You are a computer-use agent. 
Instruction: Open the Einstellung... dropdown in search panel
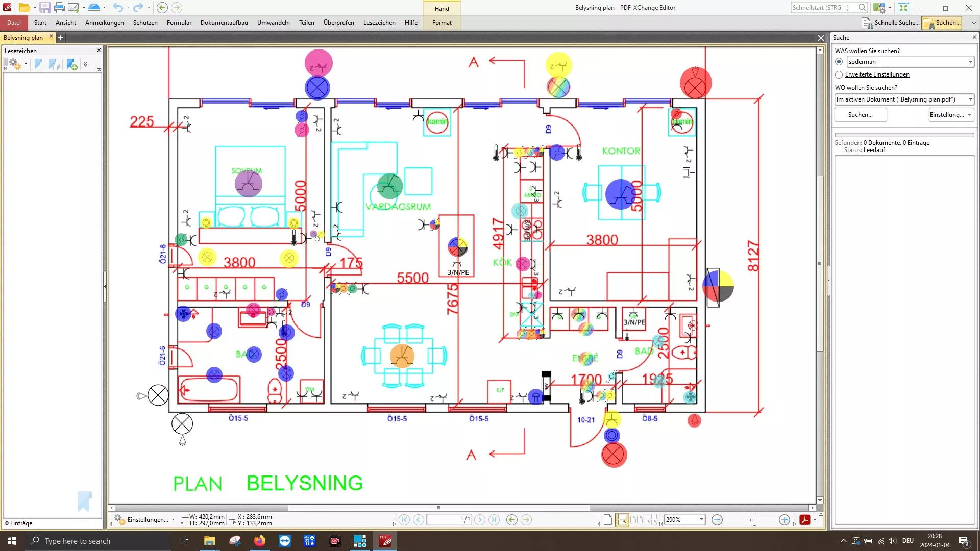(x=951, y=115)
